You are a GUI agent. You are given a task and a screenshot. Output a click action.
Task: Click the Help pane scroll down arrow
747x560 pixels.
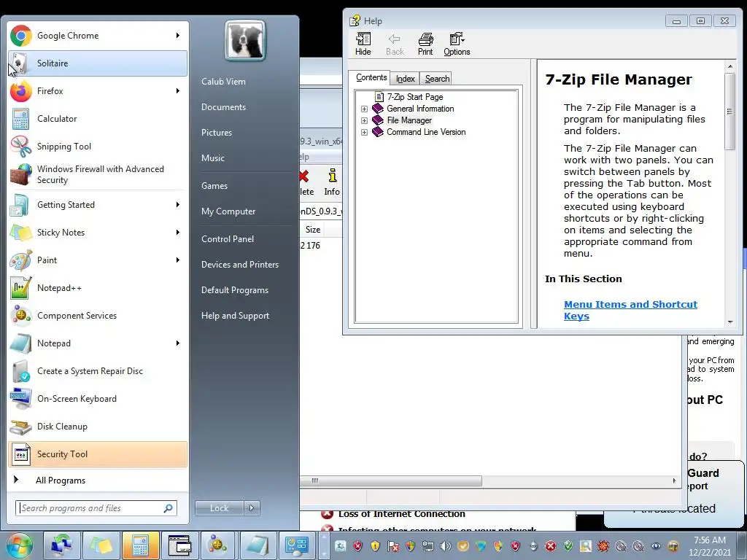coord(729,322)
